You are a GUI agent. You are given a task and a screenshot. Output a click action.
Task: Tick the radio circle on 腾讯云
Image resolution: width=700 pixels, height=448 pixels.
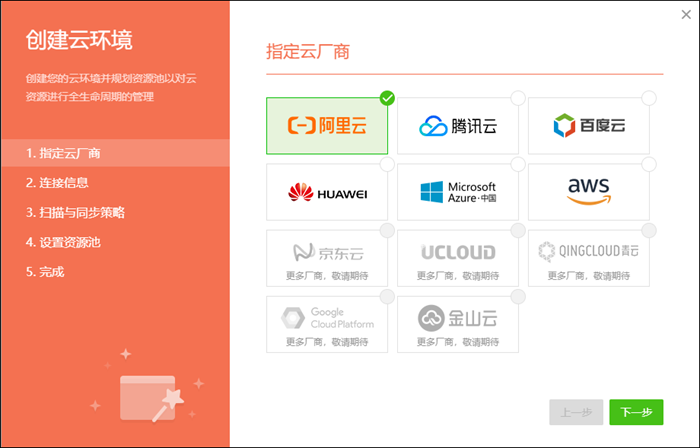click(x=518, y=98)
